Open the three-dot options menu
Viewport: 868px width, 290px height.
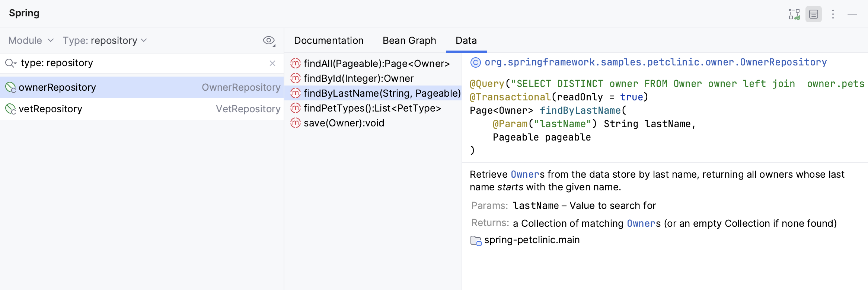(x=833, y=14)
